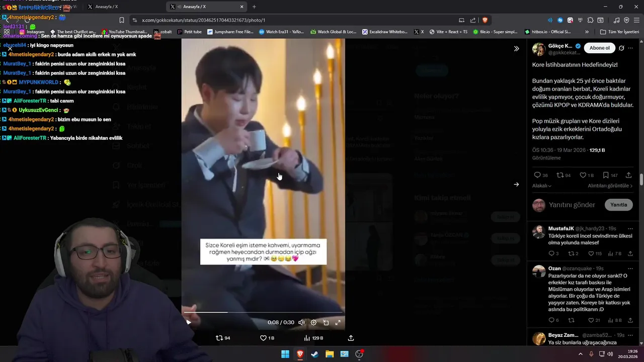Share this page icon in address bar

click(x=473, y=20)
